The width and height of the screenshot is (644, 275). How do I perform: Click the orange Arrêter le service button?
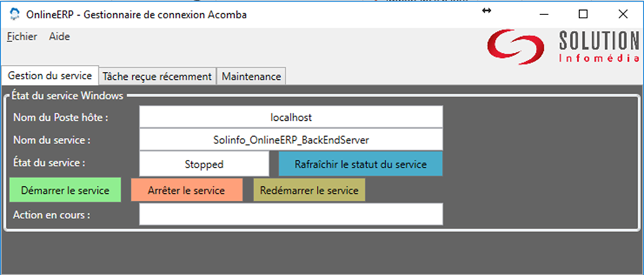pyautogui.click(x=186, y=190)
